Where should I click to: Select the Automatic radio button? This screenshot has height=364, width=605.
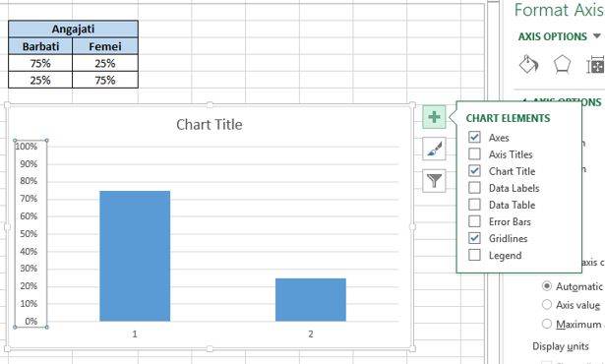pos(547,286)
